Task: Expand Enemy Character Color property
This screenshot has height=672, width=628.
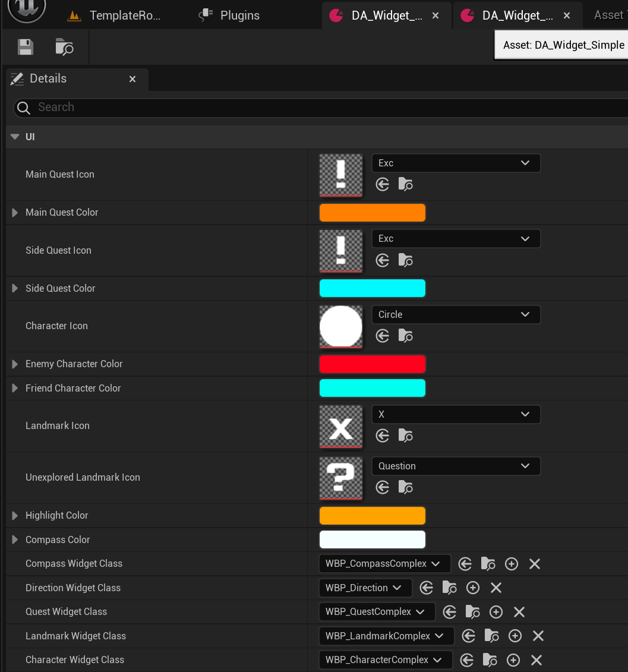Action: point(15,364)
